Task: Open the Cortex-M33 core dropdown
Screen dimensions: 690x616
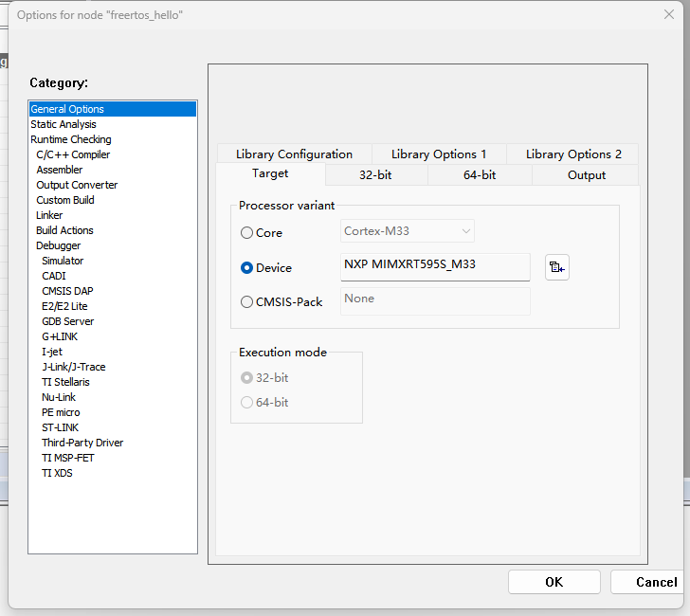Action: click(x=408, y=231)
